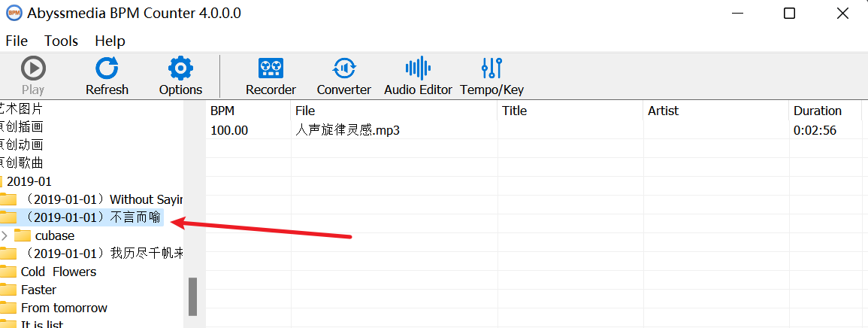
Task: Open the Tools menu
Action: [x=61, y=41]
